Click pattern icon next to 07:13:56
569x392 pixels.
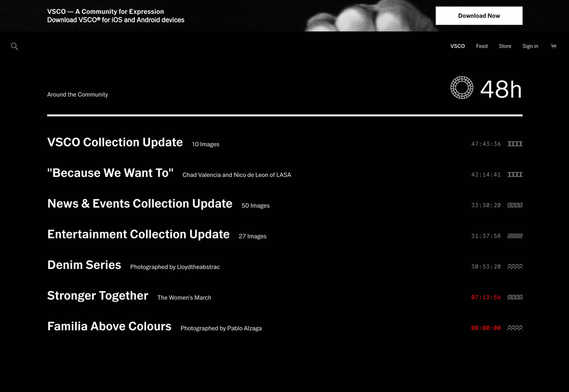pos(515,297)
